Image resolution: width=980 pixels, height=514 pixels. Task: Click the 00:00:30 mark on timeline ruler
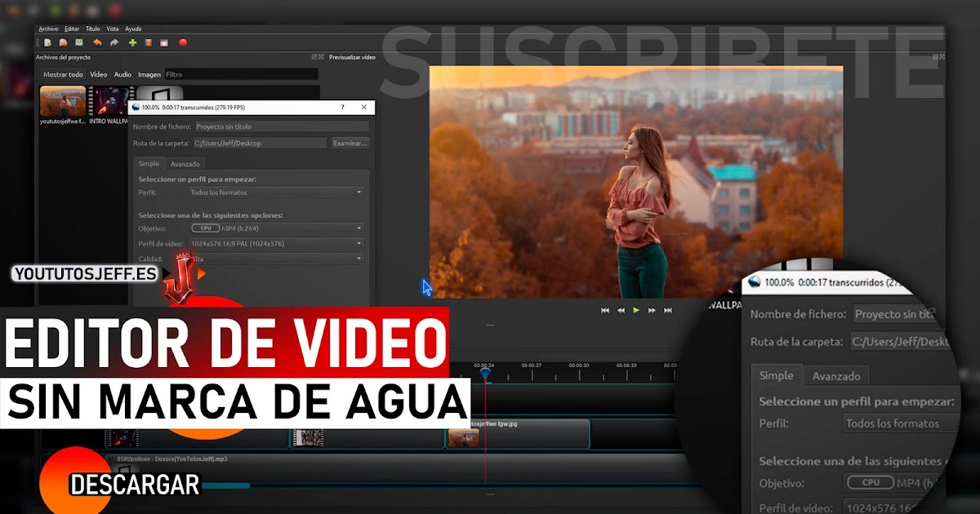pyautogui.click(x=579, y=366)
